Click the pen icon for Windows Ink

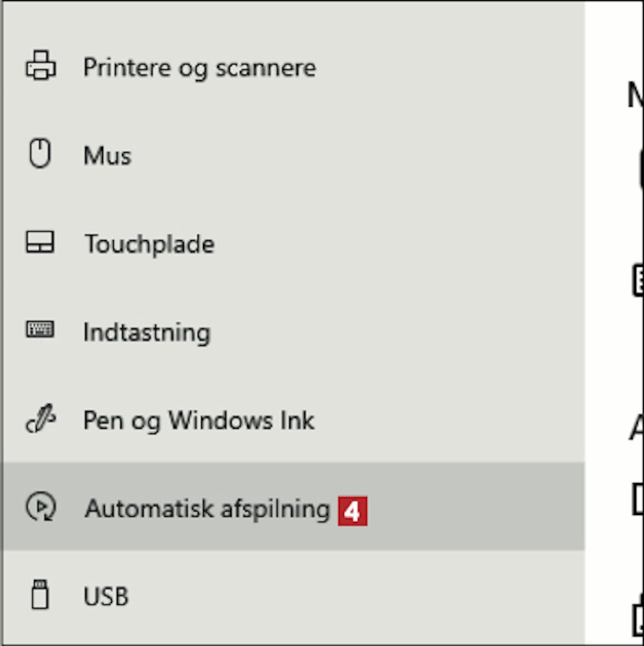click(x=41, y=418)
